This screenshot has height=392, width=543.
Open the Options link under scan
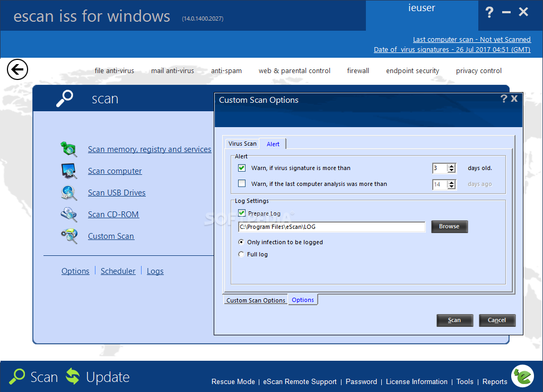click(75, 271)
